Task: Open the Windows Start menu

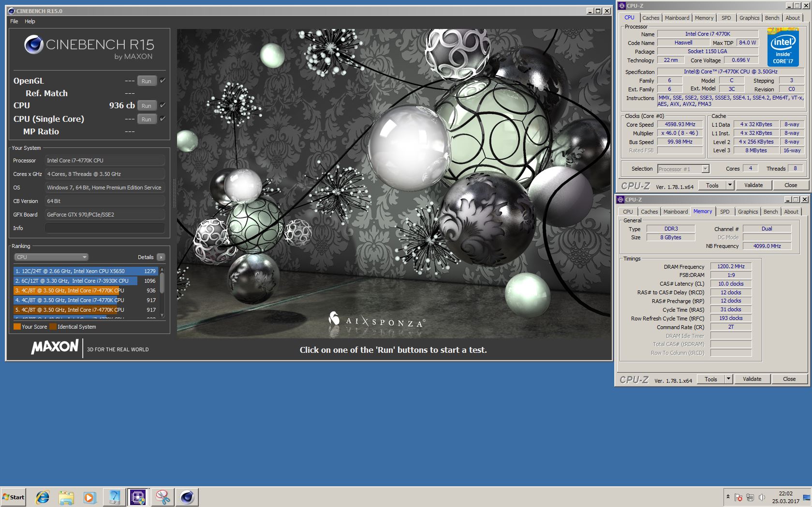Action: tap(13, 497)
